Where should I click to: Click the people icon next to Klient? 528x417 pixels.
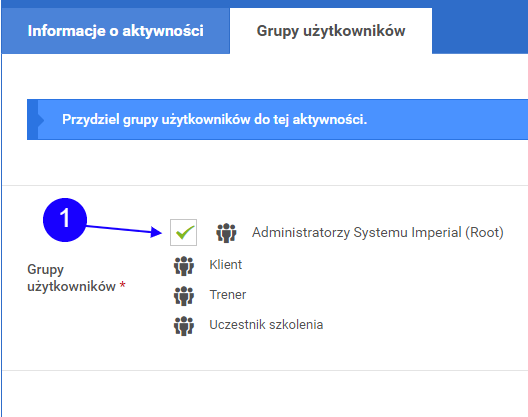[x=184, y=266]
